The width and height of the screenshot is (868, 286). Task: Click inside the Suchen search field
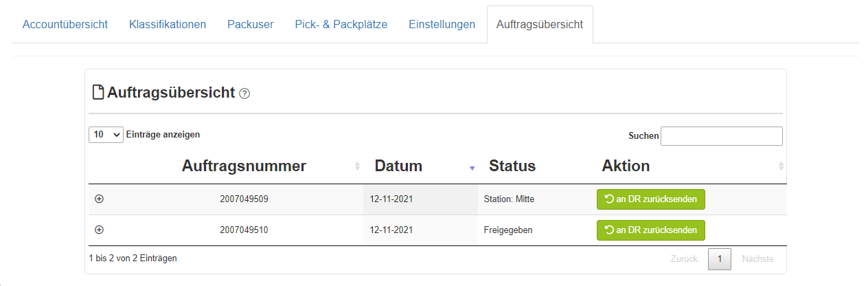tap(722, 136)
